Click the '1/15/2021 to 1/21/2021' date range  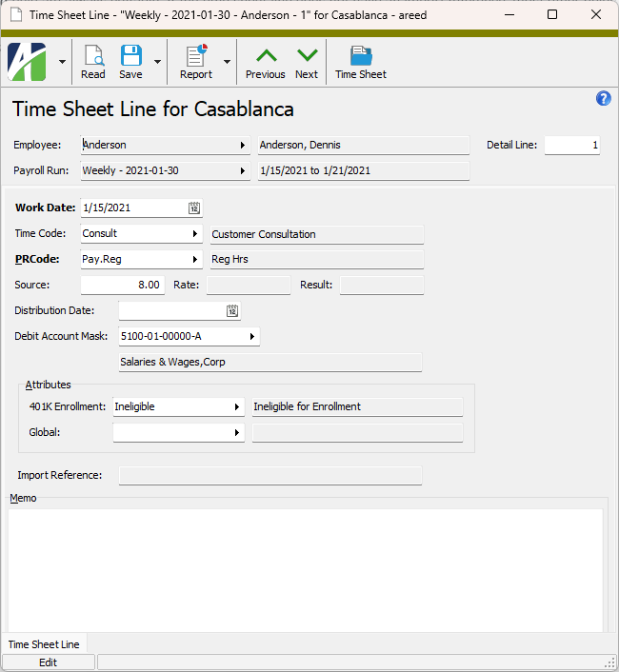(315, 171)
